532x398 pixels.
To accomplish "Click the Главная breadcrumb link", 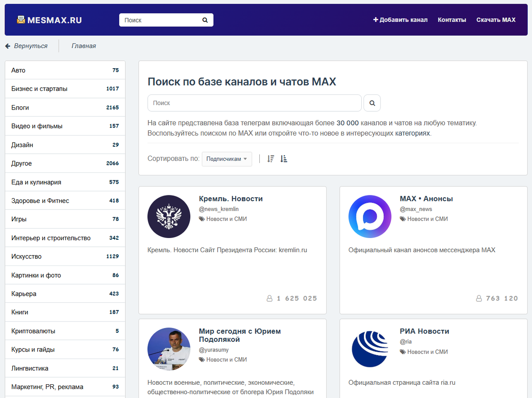I will coord(84,46).
